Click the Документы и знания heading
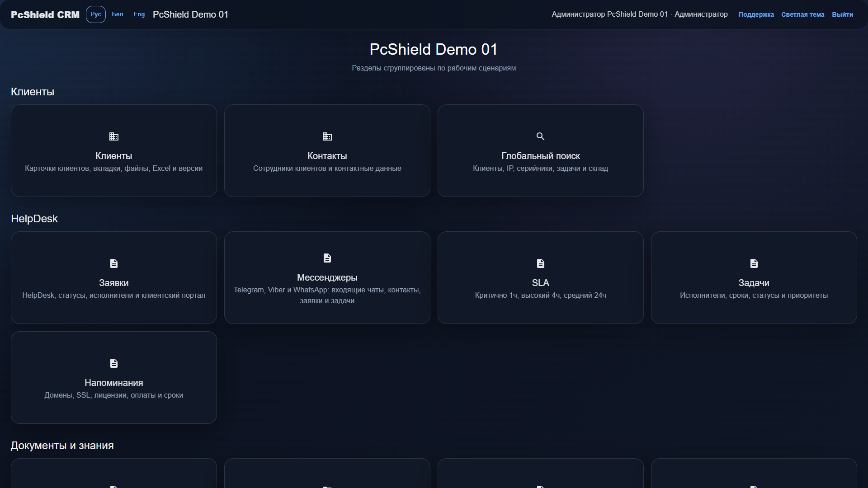Screen dimensions: 868x488 62,446
